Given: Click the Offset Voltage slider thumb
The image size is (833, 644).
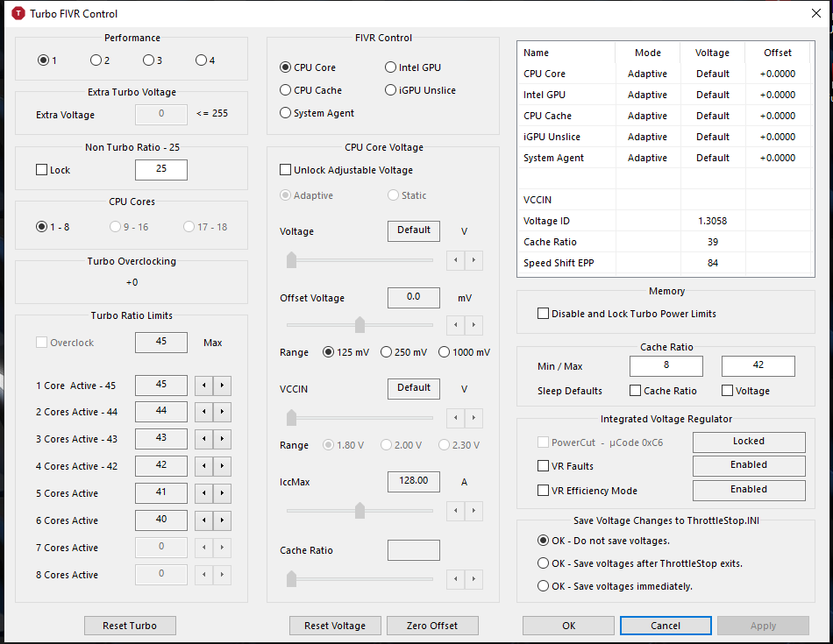Looking at the screenshot, I should point(360,325).
